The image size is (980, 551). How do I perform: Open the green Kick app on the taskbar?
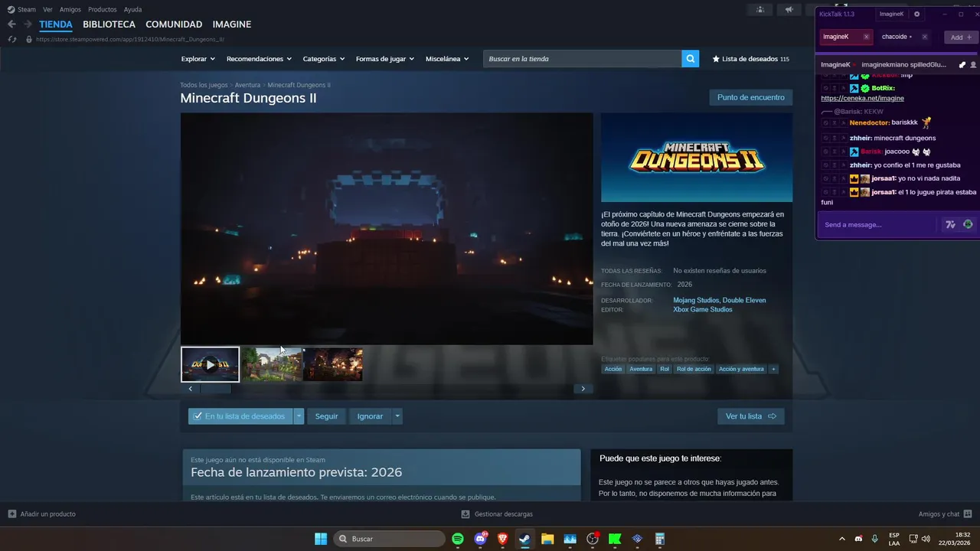pyautogui.click(x=614, y=539)
